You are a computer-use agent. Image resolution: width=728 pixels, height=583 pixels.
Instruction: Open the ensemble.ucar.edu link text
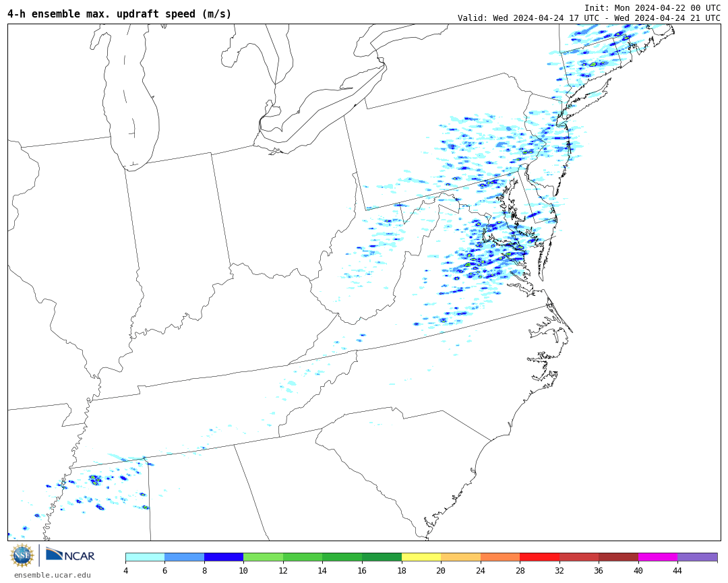53,575
